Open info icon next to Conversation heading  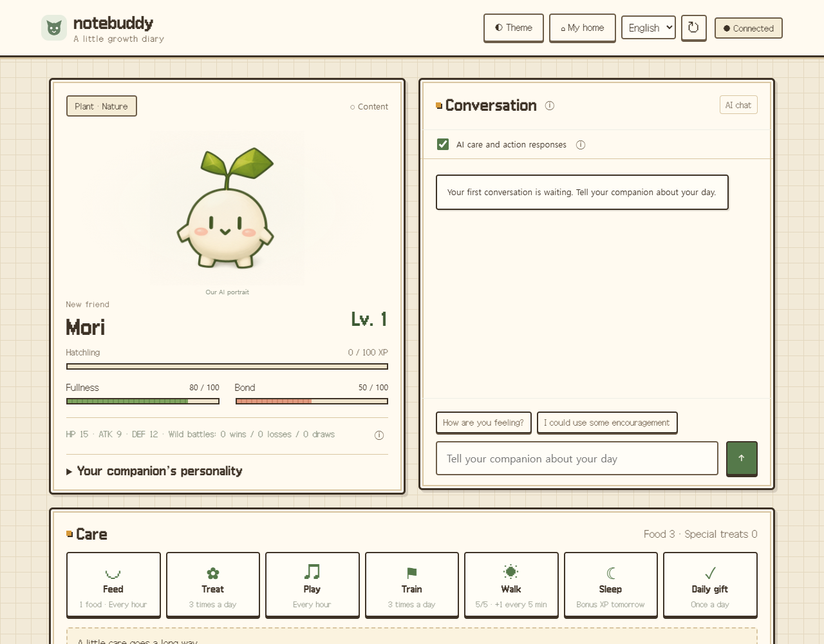pos(550,106)
